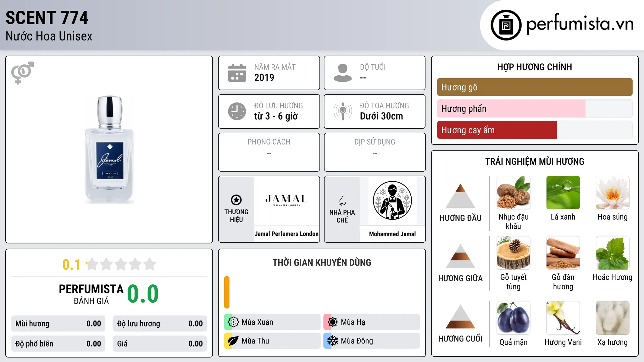This screenshot has width=644, height=362.
Task: Click the clock icon beside Độ lưu hương
Action: coord(237,111)
